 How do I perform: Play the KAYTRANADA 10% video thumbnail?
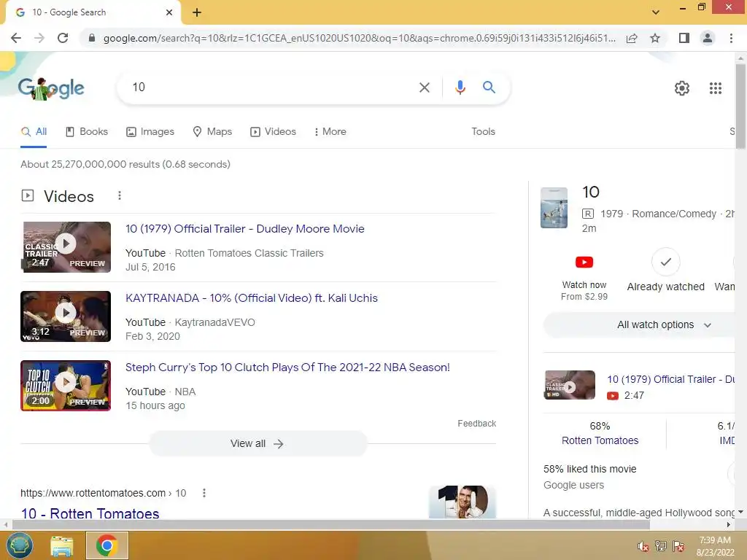pyautogui.click(x=66, y=316)
